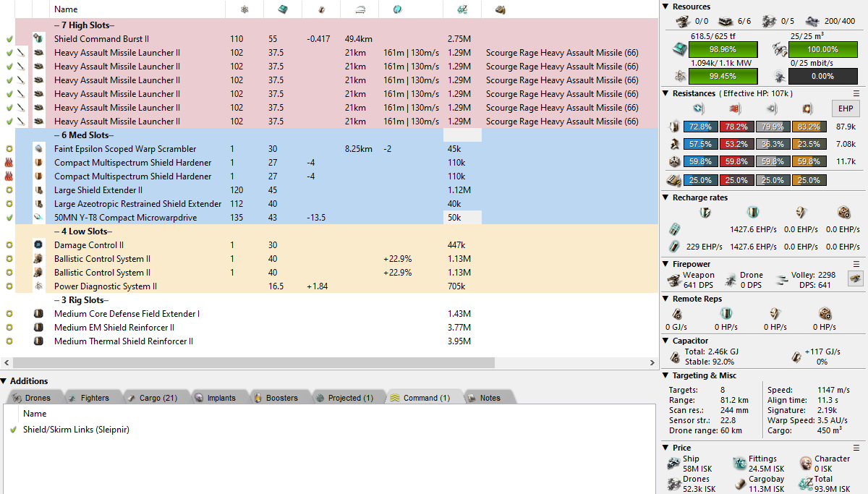This screenshot has height=494, width=868.
Task: Toggle the Shield/Skirm Links (Sleipnir) checkmark
Action: click(13, 430)
